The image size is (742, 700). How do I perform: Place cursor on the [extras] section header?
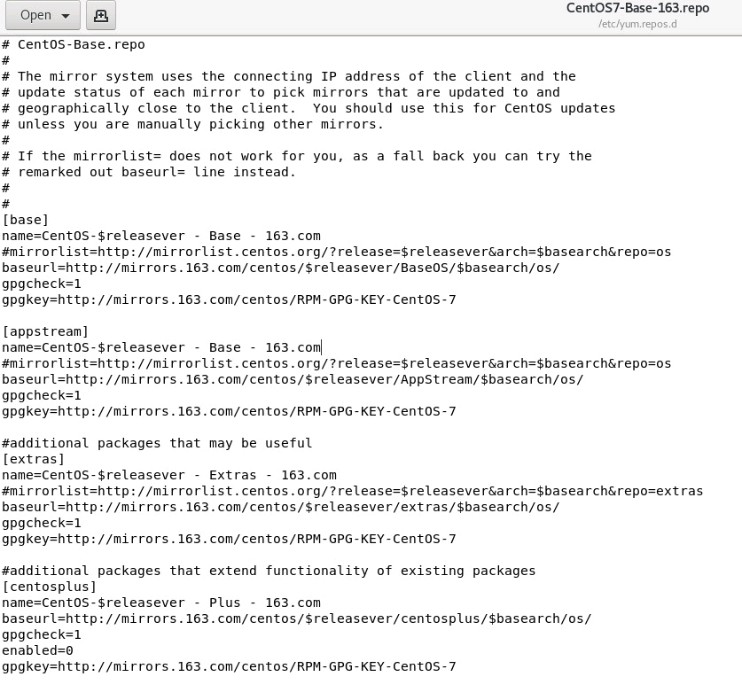click(x=33, y=459)
